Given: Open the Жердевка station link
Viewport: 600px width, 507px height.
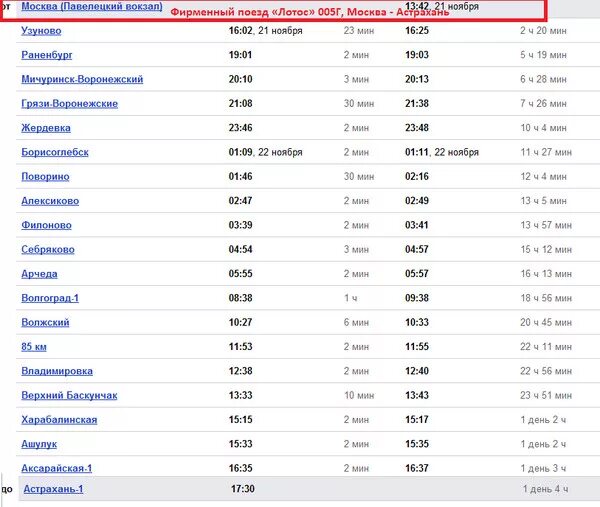Looking at the screenshot, I should (46, 128).
